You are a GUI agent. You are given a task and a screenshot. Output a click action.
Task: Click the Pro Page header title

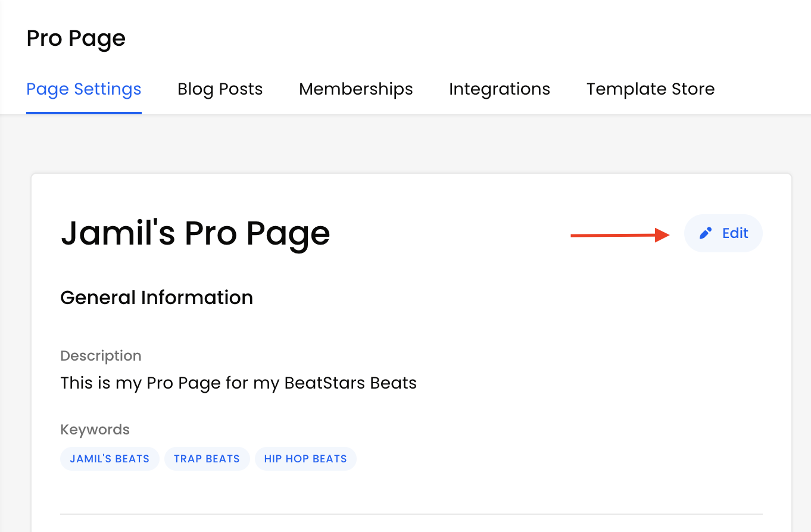(76, 39)
